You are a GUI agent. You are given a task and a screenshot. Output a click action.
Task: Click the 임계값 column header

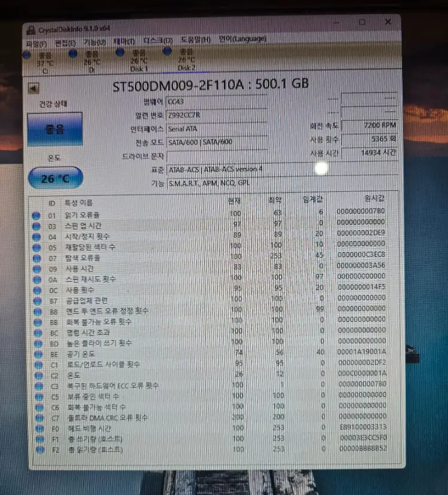pyautogui.click(x=312, y=200)
